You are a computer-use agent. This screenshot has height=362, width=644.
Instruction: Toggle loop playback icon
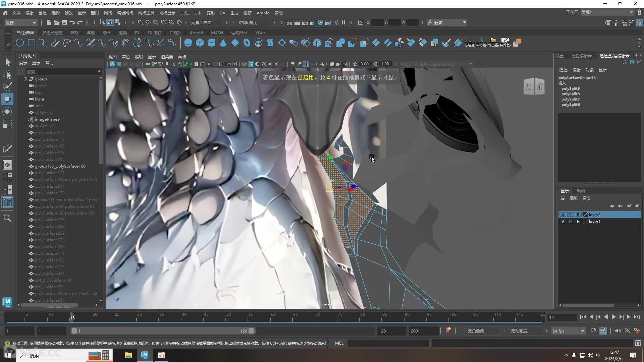click(593, 330)
